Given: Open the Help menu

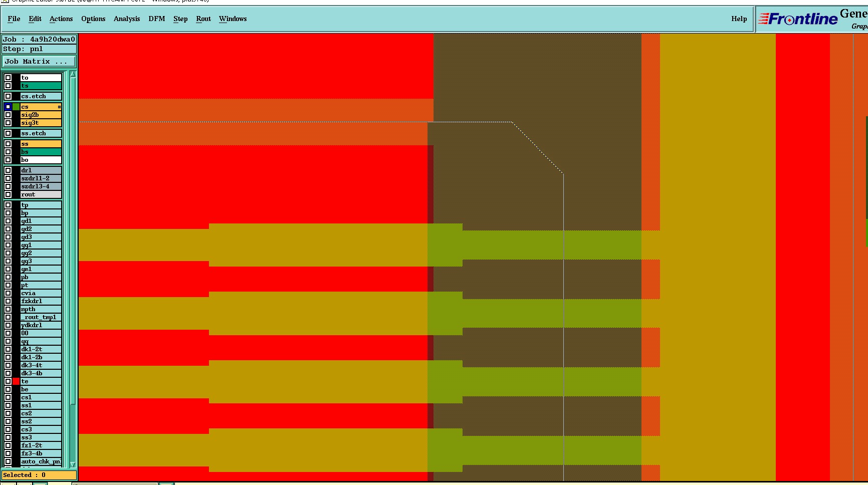Looking at the screenshot, I should (739, 19).
